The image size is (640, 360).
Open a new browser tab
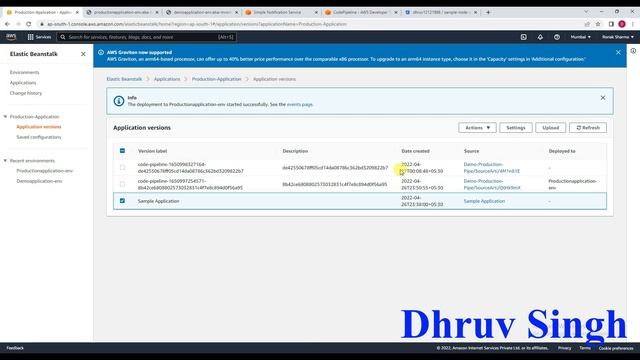(488, 12)
